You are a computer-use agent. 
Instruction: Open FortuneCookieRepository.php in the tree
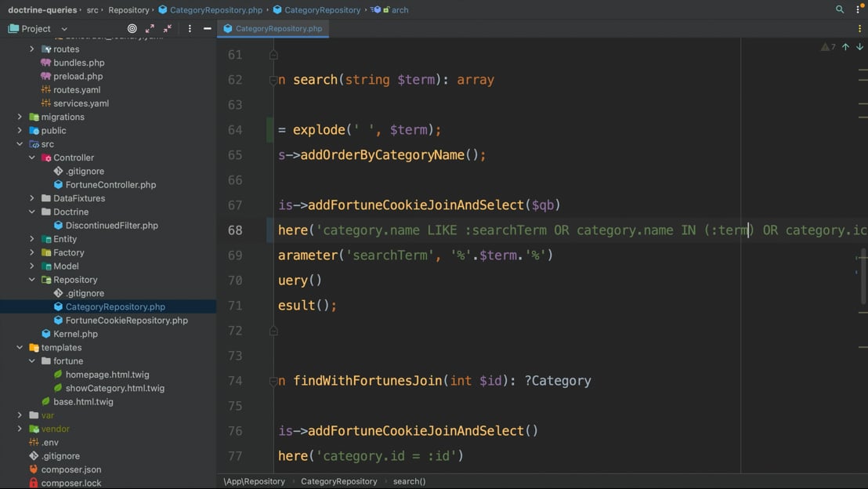click(127, 320)
